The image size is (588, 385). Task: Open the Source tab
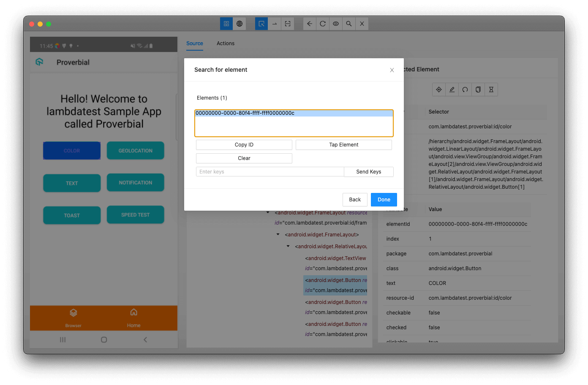pos(194,43)
